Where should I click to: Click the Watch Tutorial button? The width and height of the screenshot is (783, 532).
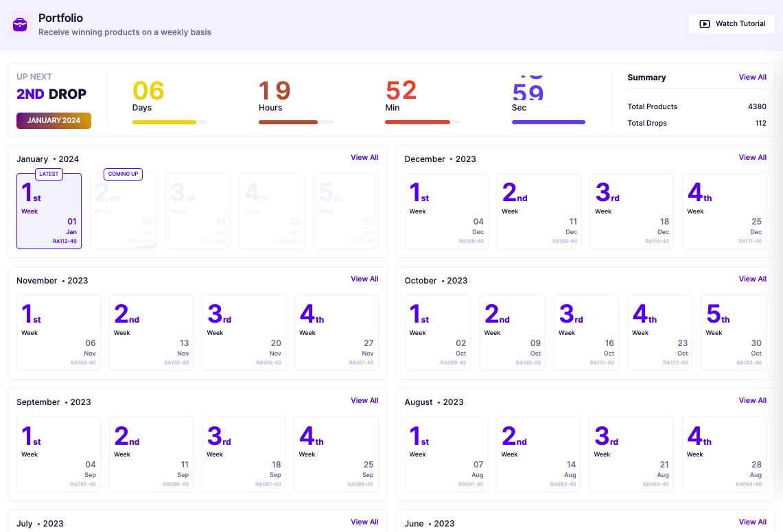pos(732,23)
